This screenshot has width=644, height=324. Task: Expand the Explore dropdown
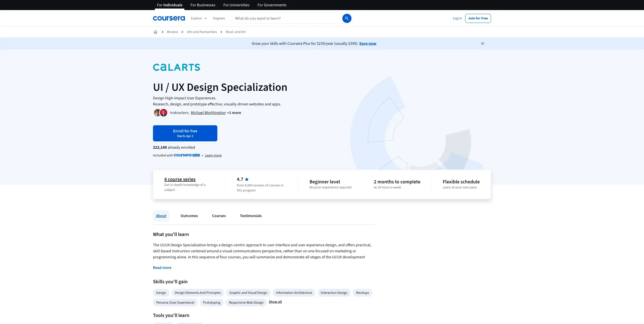coord(198,18)
